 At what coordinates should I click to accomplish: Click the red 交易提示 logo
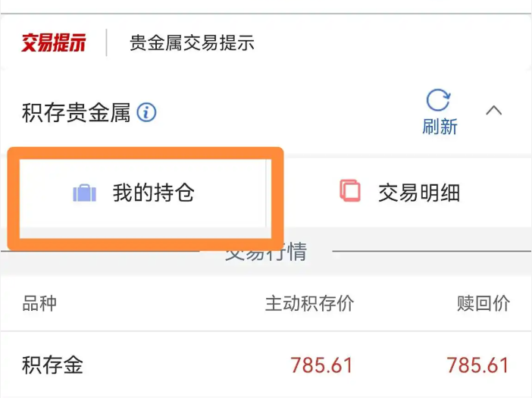[x=54, y=42]
